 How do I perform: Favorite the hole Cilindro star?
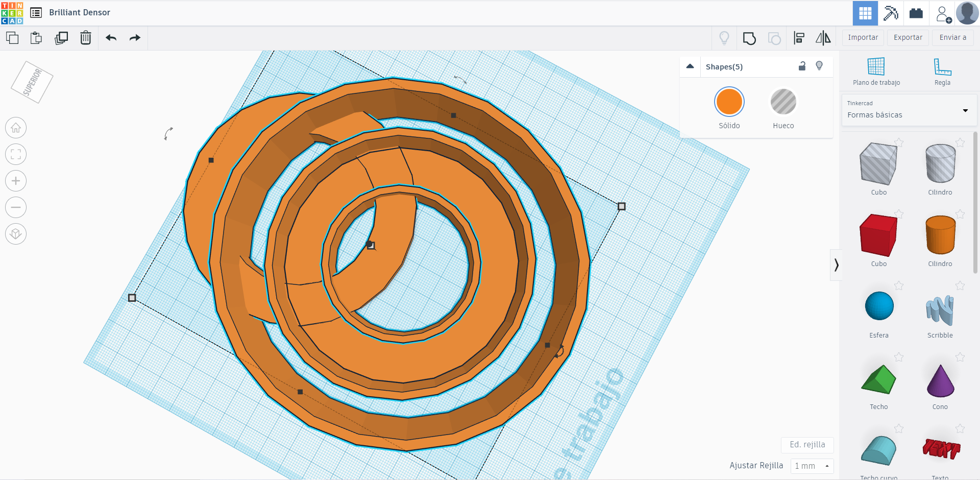click(960, 142)
